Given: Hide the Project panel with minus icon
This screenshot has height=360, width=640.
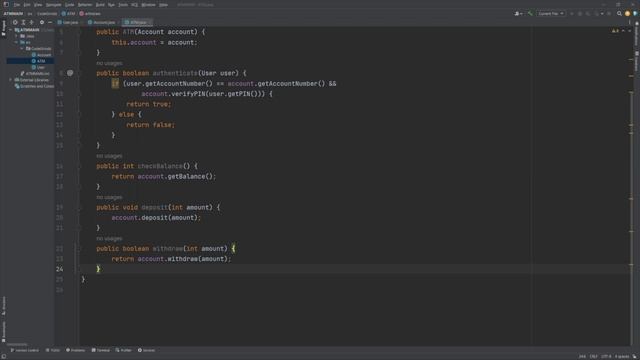Looking at the screenshot, I should point(50,22).
